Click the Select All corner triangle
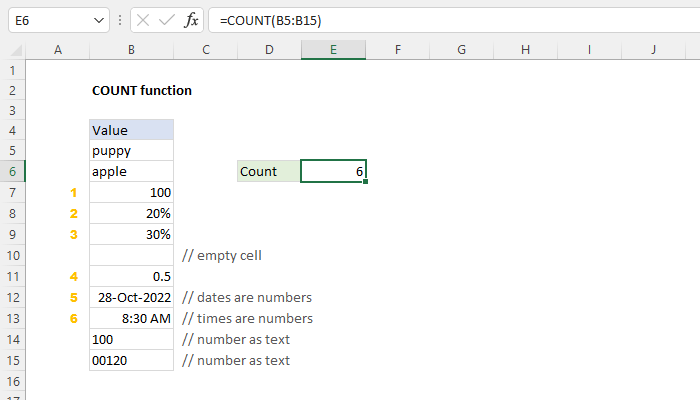 pyautogui.click(x=16, y=50)
